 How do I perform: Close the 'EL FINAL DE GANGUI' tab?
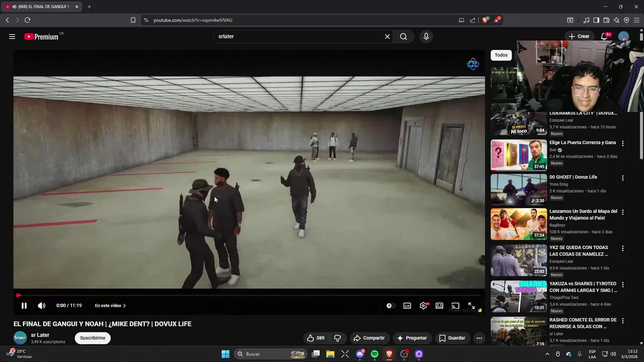(76, 7)
